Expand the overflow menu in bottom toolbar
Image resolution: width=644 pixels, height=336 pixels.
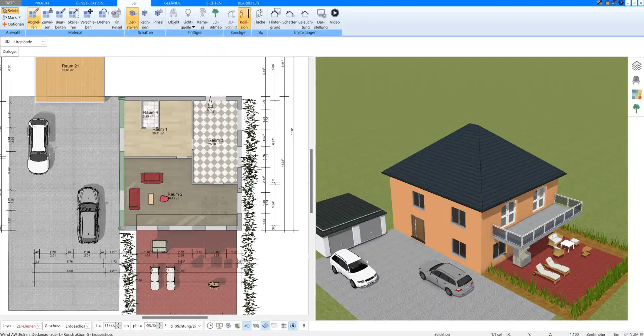tap(304, 326)
